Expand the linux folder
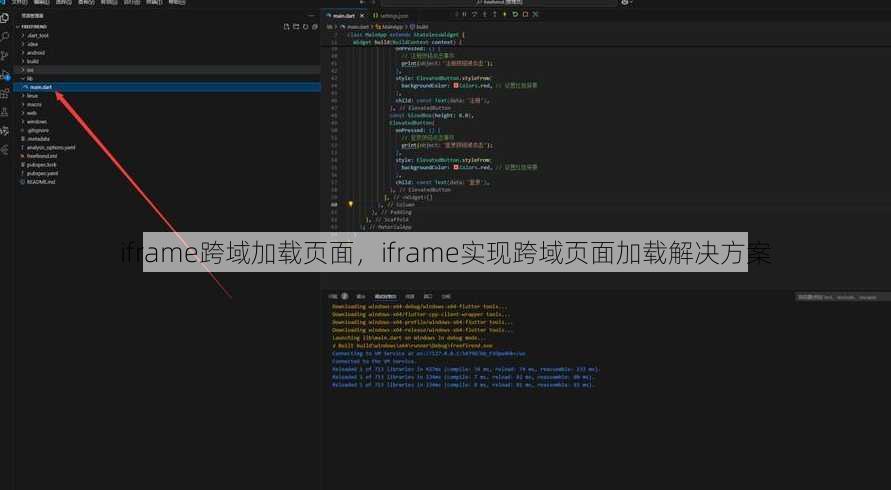Image resolution: width=891 pixels, height=490 pixels. (x=32, y=95)
